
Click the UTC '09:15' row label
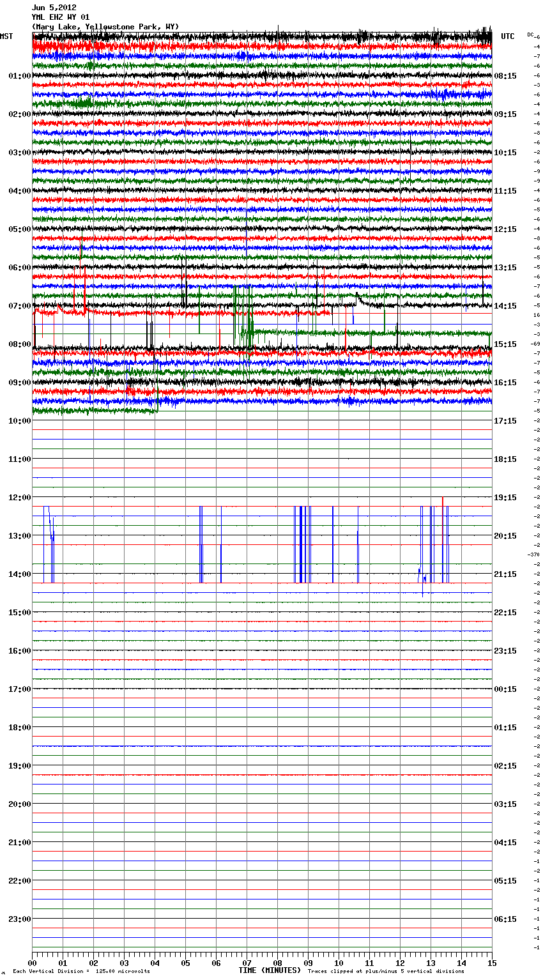click(x=505, y=114)
